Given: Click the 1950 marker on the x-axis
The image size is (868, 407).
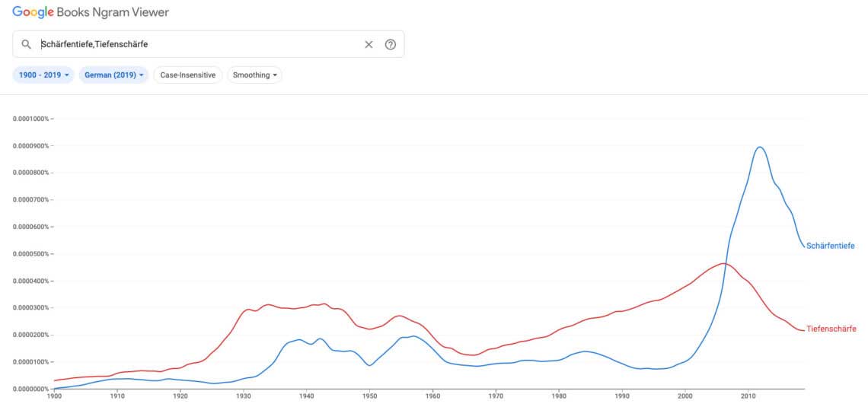Looking at the screenshot, I should point(369,396).
